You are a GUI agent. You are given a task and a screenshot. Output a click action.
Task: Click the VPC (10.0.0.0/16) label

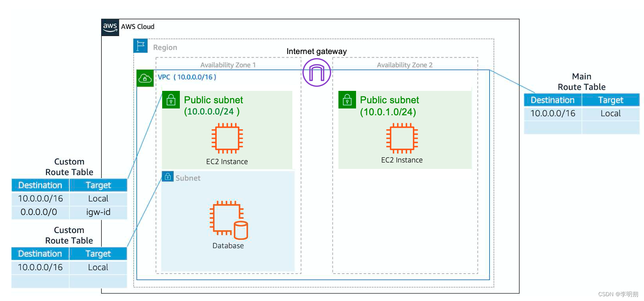pyautogui.click(x=187, y=77)
